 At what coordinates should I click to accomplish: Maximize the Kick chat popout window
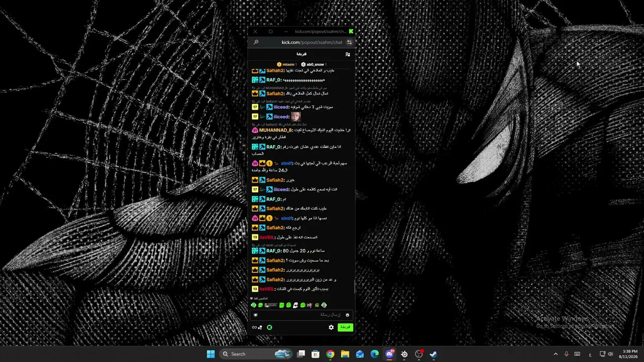pos(271,31)
